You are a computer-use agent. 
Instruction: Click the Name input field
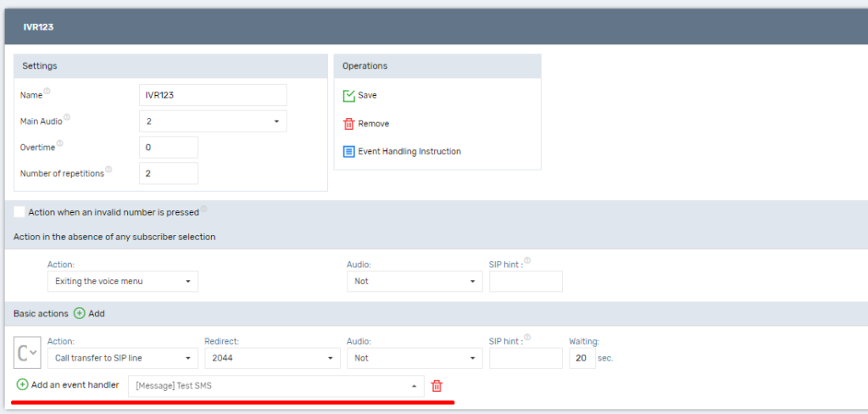click(x=213, y=95)
